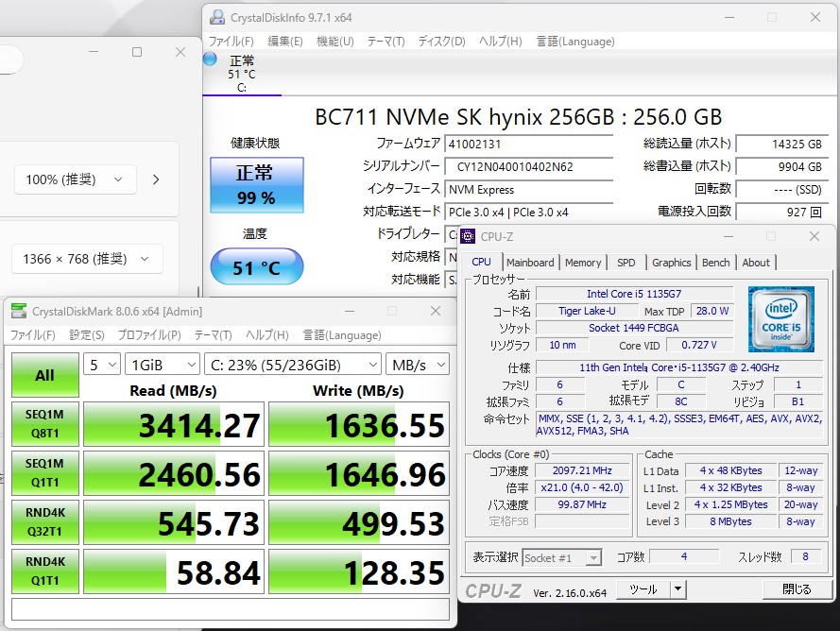
Task: Click the 51 °C temperature indicator
Action: (x=256, y=267)
